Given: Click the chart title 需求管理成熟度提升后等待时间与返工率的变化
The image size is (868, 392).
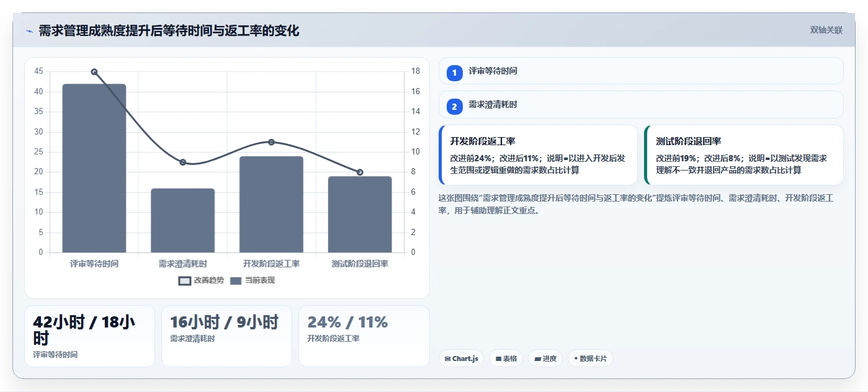Looking at the screenshot, I should coord(169,31).
